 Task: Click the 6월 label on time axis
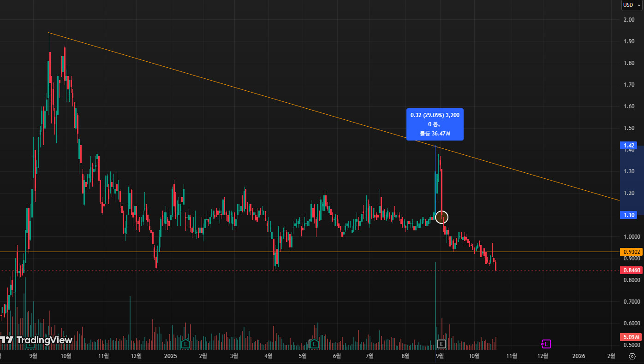[x=337, y=356]
